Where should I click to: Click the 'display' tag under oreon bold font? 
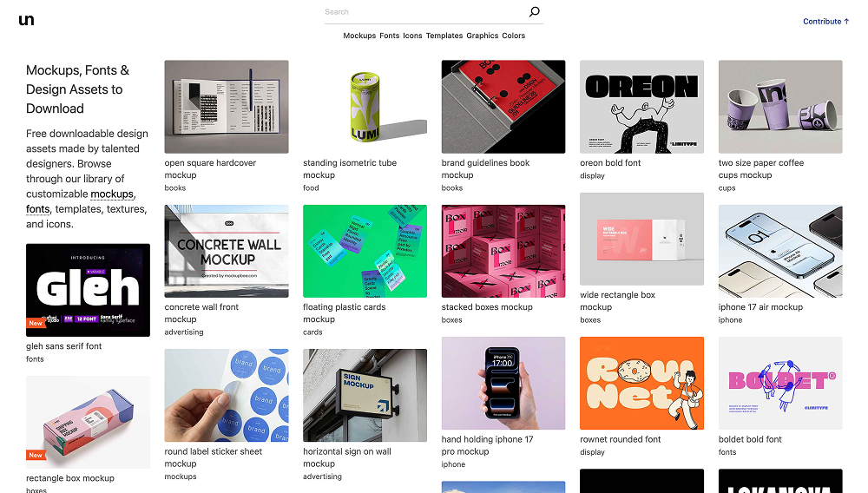tap(592, 176)
